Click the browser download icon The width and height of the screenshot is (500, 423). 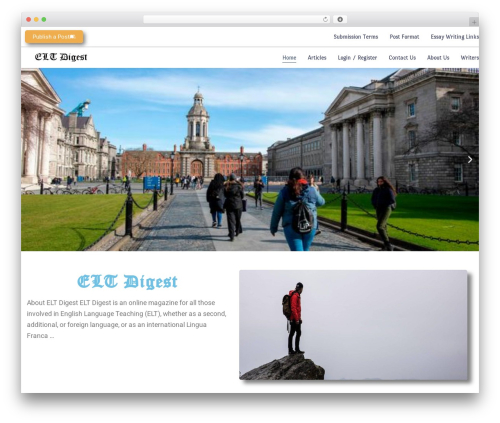pyautogui.click(x=340, y=20)
